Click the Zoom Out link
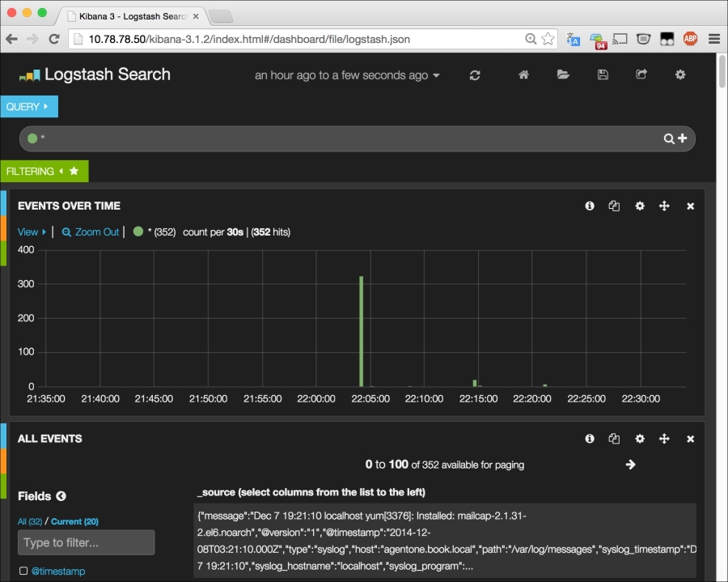This screenshot has height=582, width=728. click(x=91, y=232)
